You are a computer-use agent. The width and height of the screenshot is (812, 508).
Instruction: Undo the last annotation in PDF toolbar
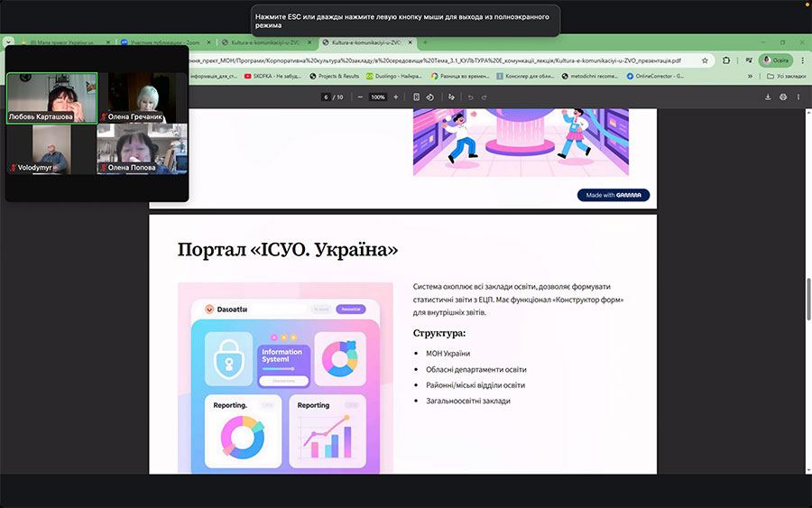click(471, 97)
